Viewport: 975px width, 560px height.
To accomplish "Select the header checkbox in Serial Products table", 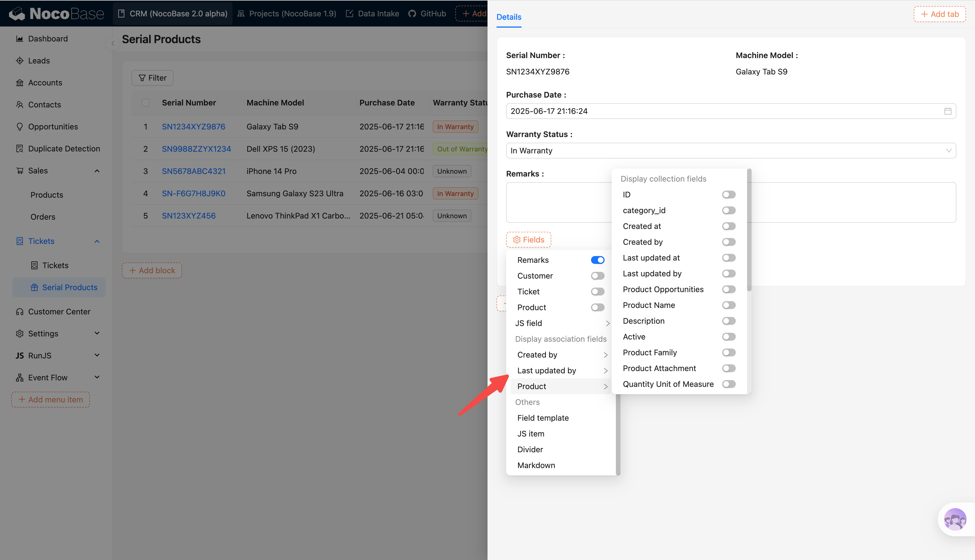I will coord(146,102).
